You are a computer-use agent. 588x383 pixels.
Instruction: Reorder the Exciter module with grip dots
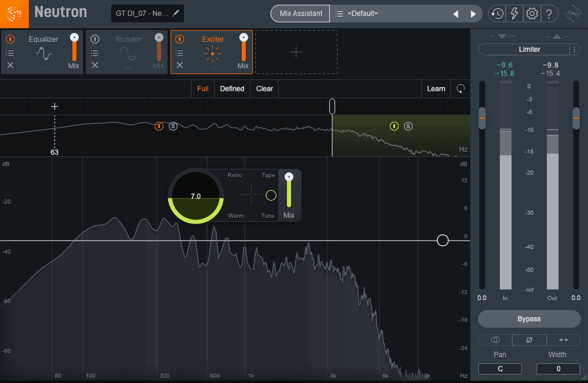pos(213,68)
